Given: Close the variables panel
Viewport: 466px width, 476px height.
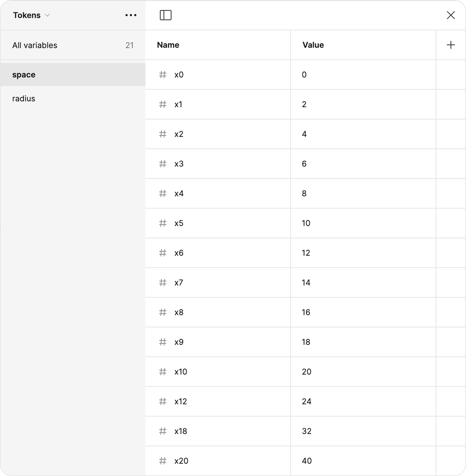Looking at the screenshot, I should (x=451, y=15).
